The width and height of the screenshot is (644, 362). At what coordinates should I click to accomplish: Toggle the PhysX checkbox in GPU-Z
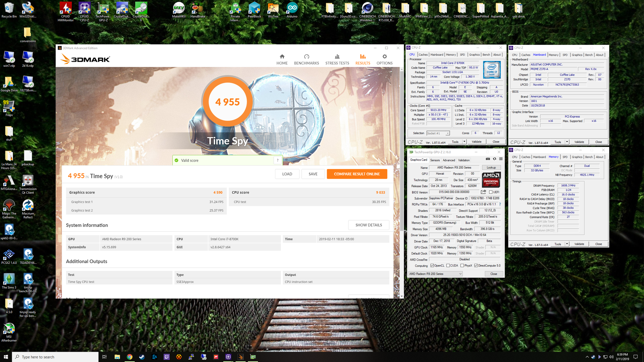(x=462, y=265)
